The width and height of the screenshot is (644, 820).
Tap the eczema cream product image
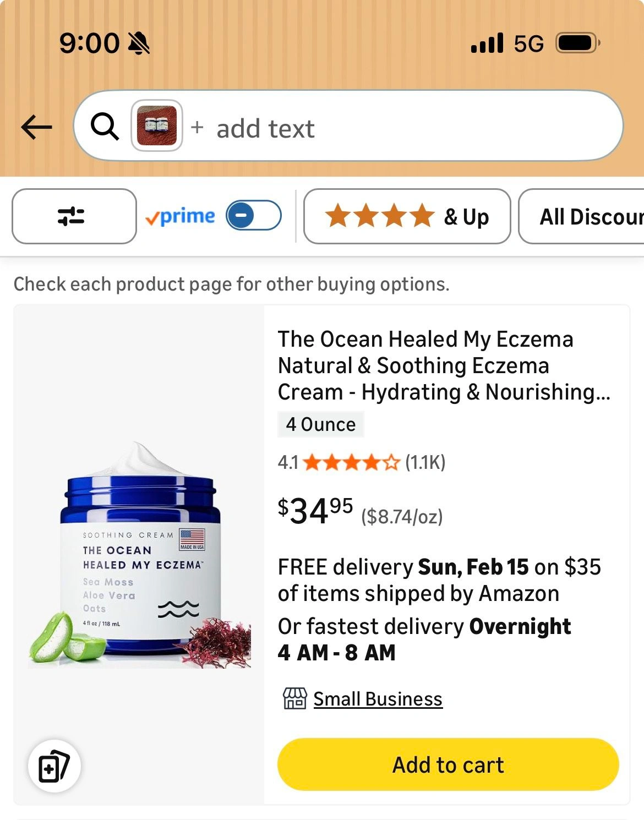click(140, 556)
